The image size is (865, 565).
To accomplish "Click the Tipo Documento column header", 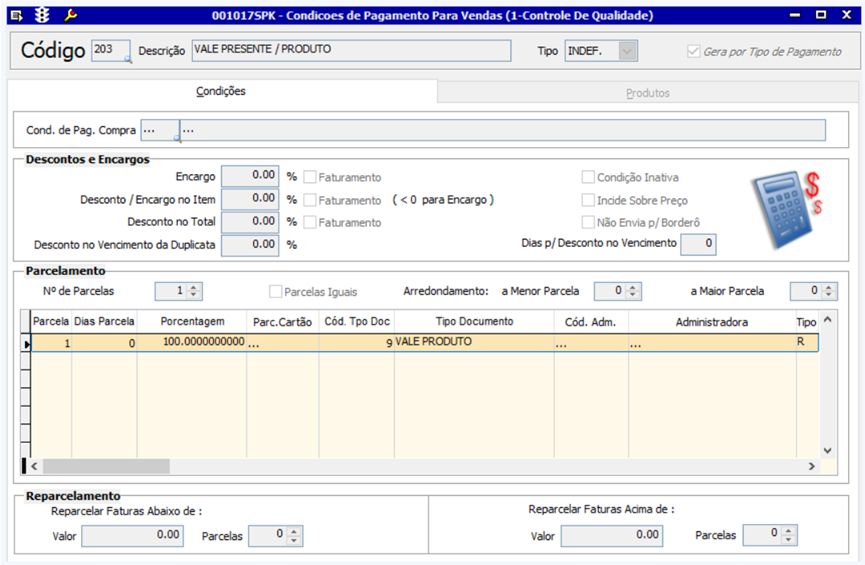I will pyautogui.click(x=474, y=322).
